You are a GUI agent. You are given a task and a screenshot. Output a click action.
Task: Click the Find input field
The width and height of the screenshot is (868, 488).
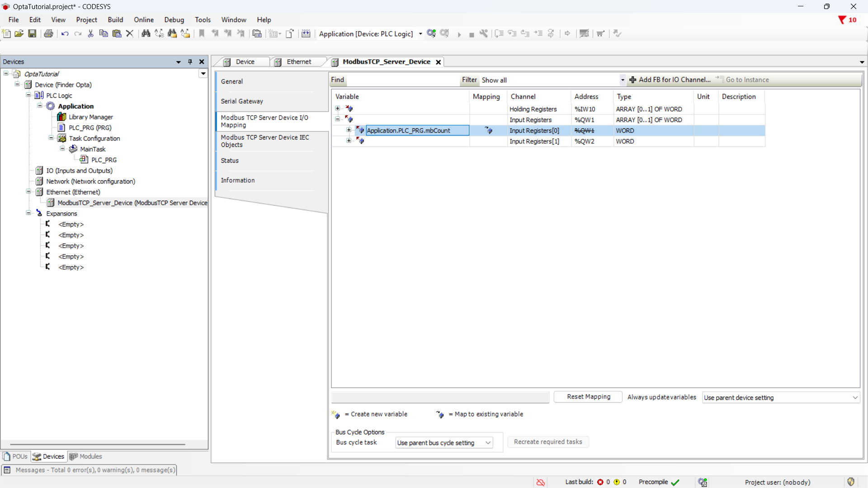(x=402, y=80)
